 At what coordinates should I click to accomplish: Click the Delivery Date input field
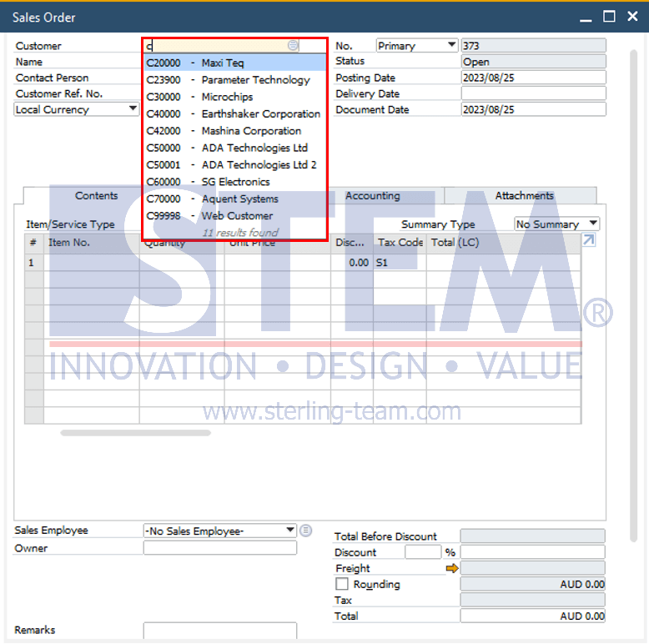pyautogui.click(x=533, y=93)
